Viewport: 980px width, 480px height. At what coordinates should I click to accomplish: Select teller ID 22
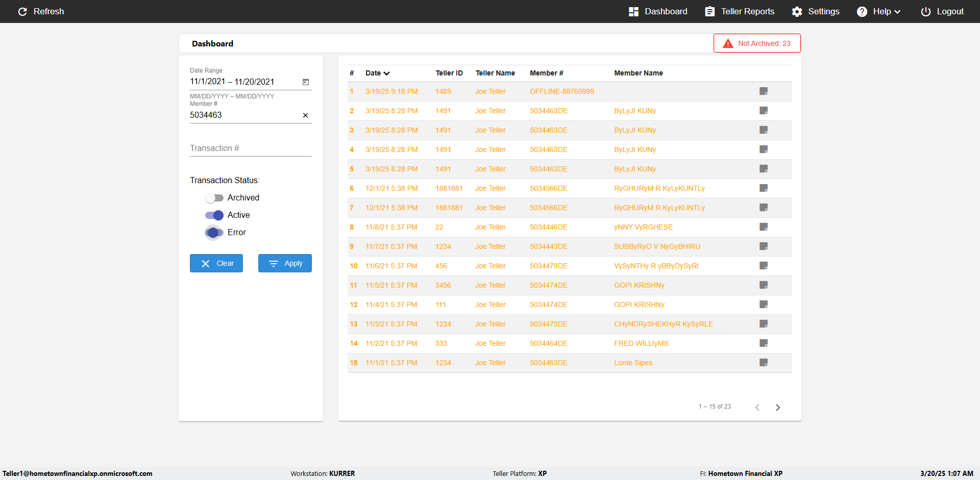(x=439, y=227)
